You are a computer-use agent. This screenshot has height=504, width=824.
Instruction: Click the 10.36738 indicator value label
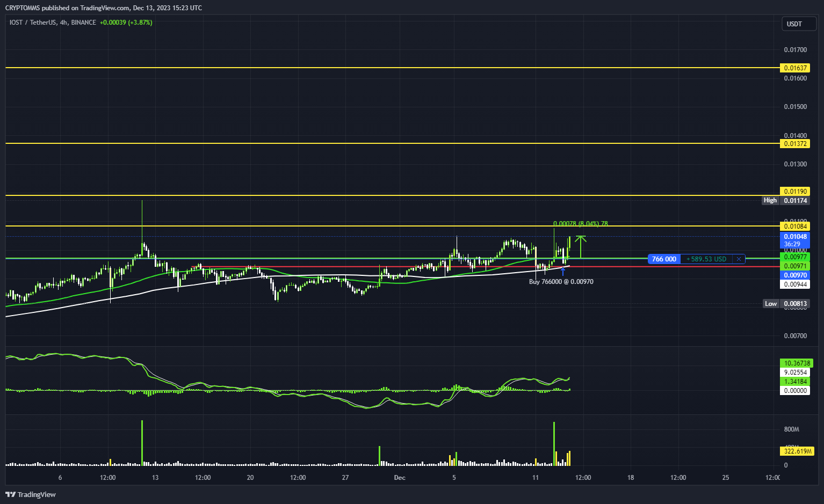coord(796,363)
